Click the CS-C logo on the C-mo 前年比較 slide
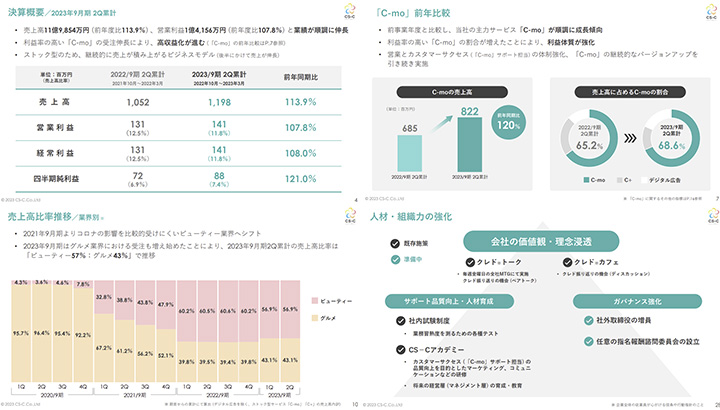Viewport: 720px width, 410px height. click(711, 11)
